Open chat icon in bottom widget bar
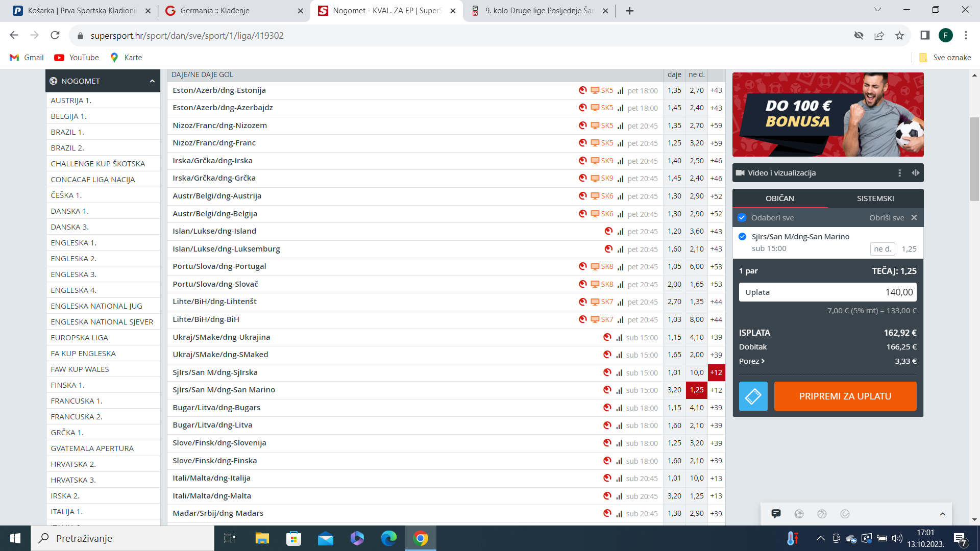Viewport: 980px width, 551px height. 776,514
